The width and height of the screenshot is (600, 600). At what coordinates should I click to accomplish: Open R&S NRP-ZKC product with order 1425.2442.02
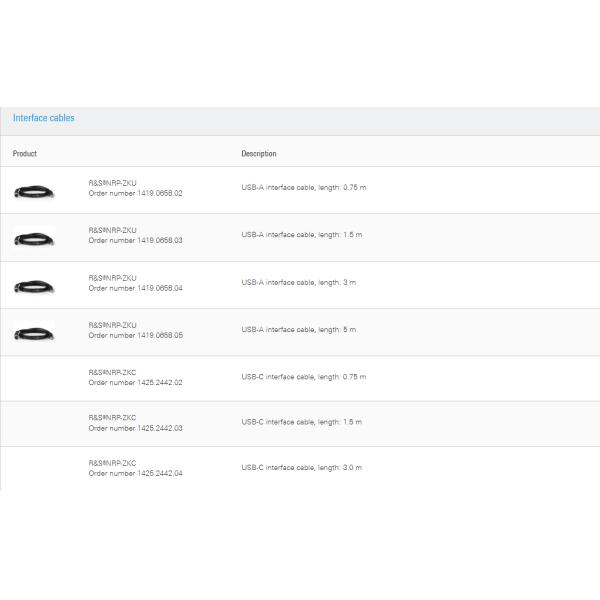[x=112, y=372]
